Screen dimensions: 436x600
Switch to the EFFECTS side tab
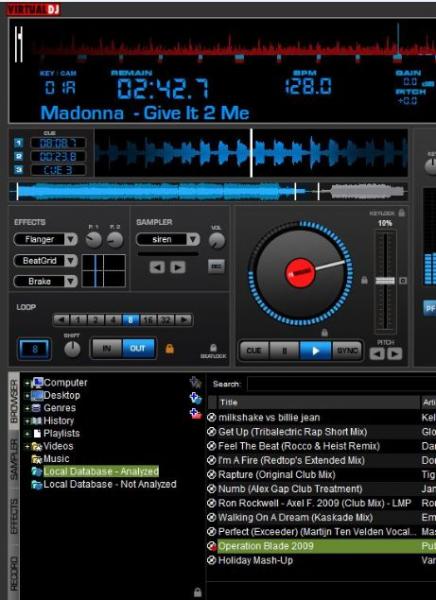click(x=14, y=516)
